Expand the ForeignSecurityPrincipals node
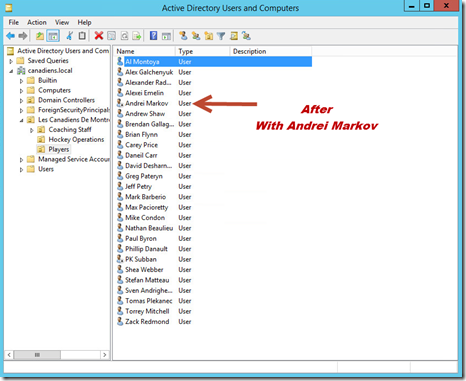The width and height of the screenshot is (466, 381). coord(21,110)
